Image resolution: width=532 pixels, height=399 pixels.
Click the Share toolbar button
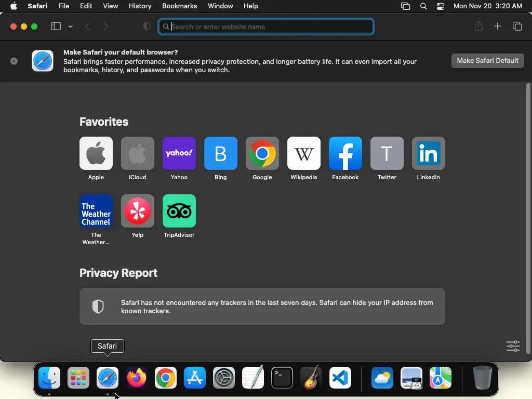[x=478, y=26]
